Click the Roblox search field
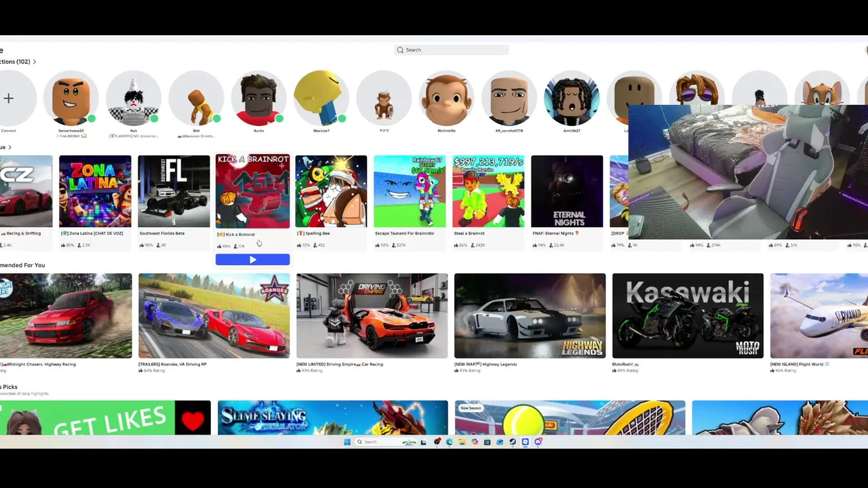 (452, 50)
